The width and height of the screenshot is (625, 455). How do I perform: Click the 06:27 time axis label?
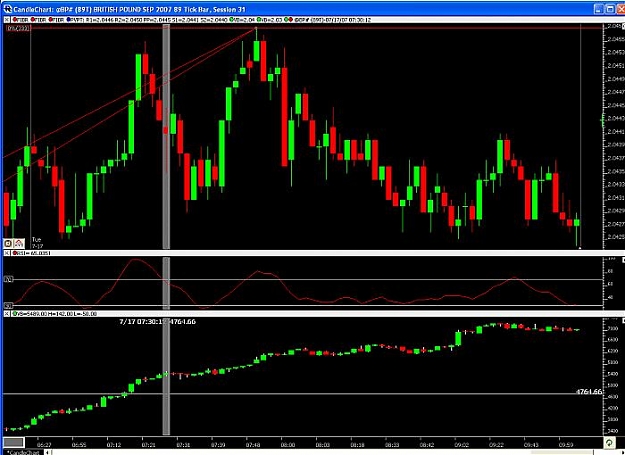[44, 445]
